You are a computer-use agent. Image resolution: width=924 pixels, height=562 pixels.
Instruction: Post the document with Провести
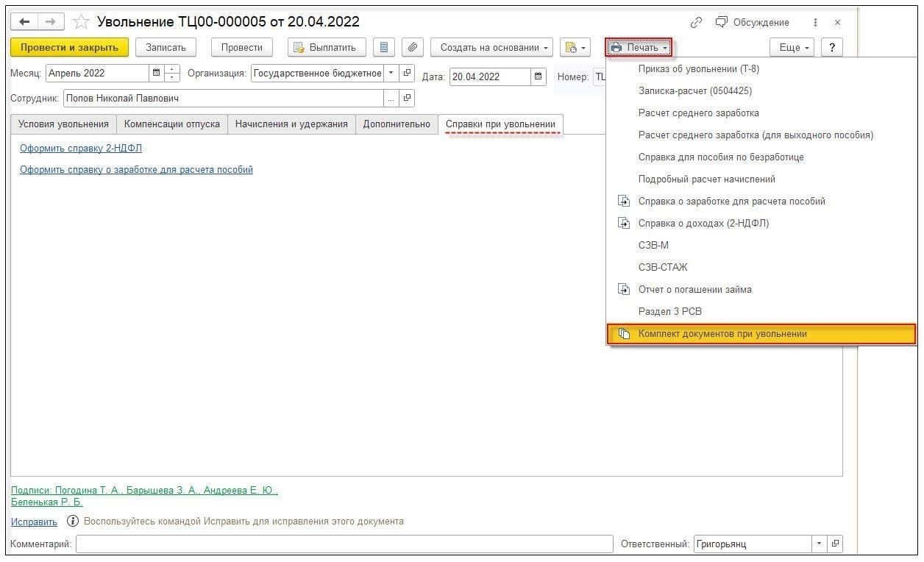click(242, 47)
